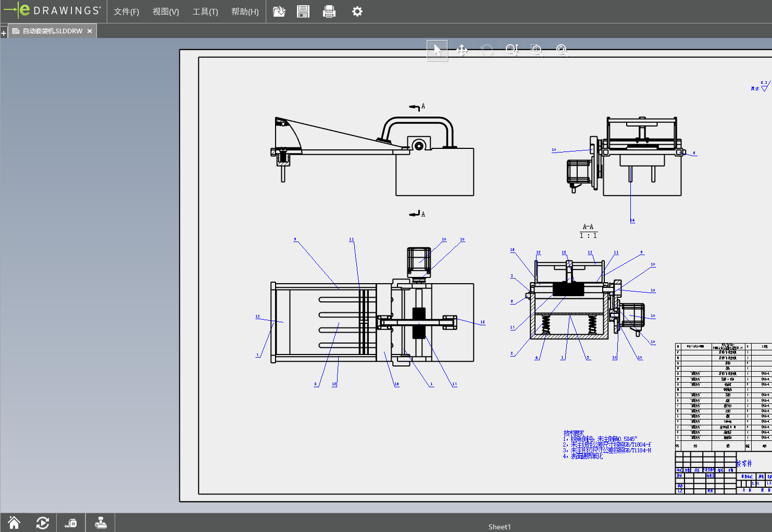Choose the Pan tool
Viewport: 772px width, 532px height.
pos(462,50)
